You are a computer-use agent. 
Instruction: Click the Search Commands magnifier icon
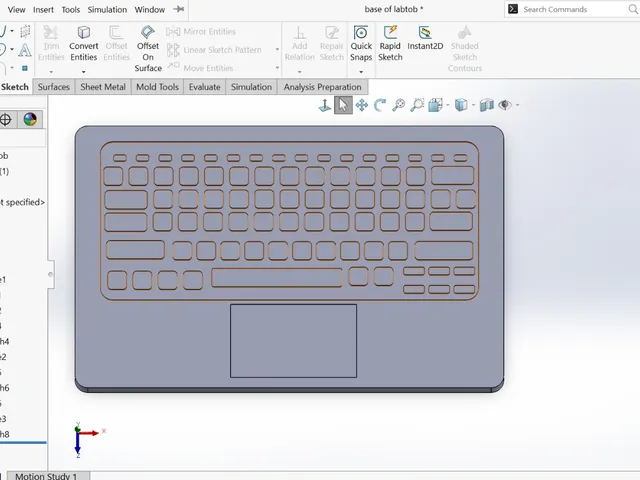click(633, 9)
